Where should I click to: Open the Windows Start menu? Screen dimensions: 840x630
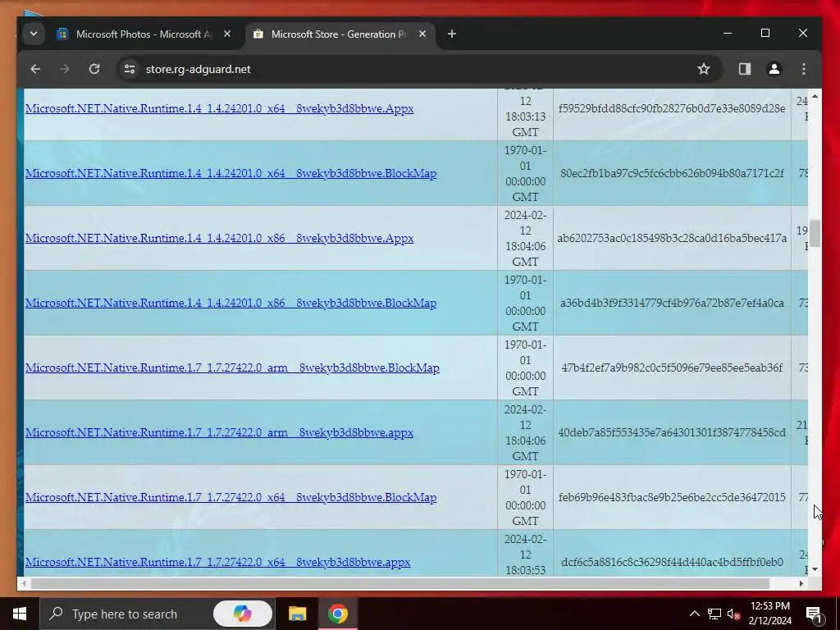(20, 614)
